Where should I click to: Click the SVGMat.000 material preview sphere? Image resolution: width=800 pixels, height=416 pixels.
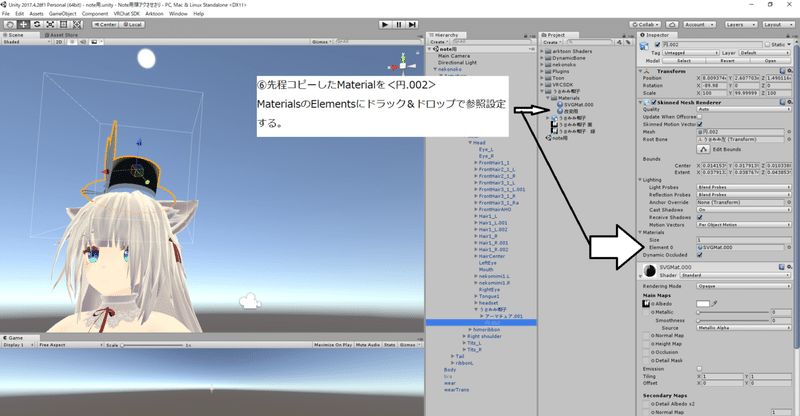click(x=649, y=271)
